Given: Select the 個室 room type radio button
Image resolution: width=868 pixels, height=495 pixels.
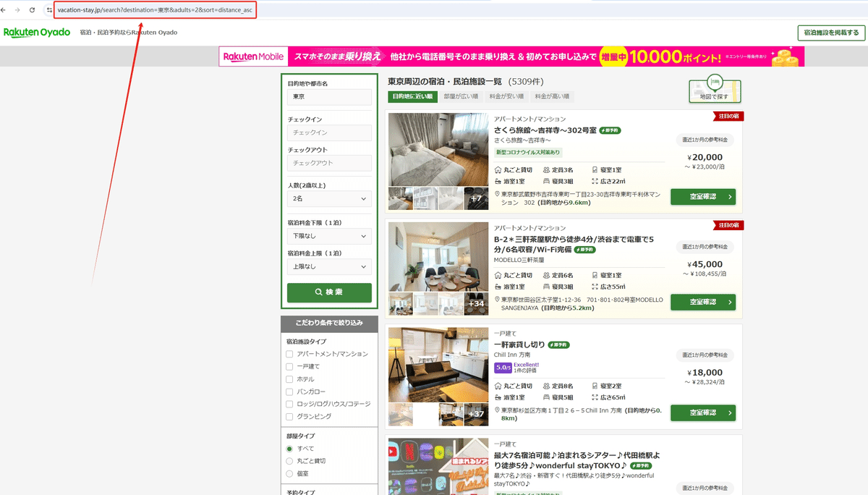Looking at the screenshot, I should 290,473.
